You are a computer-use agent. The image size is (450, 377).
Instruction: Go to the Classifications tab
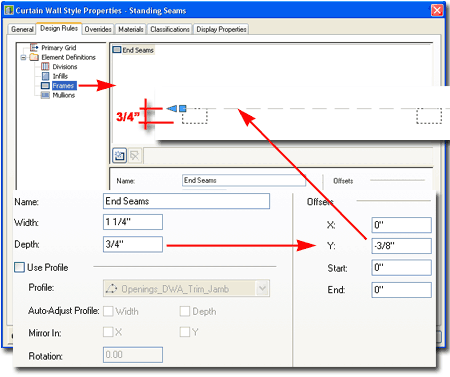[x=170, y=29]
